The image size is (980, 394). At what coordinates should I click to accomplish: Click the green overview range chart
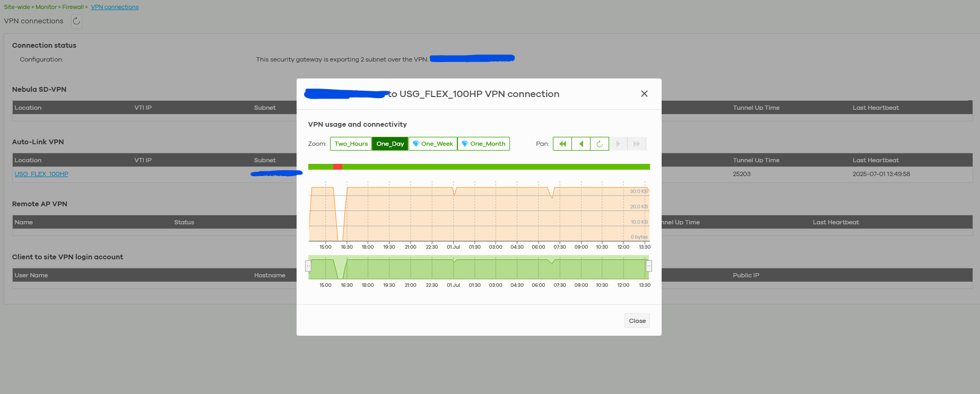pos(479,267)
